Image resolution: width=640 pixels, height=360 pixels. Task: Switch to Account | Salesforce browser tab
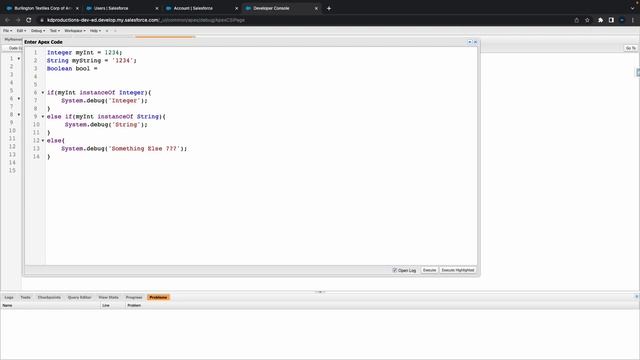[x=201, y=8]
